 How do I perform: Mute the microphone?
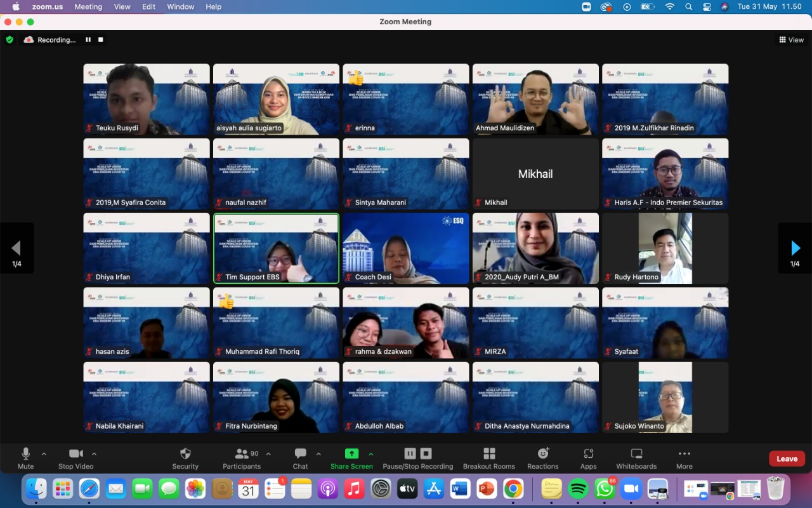[26, 454]
